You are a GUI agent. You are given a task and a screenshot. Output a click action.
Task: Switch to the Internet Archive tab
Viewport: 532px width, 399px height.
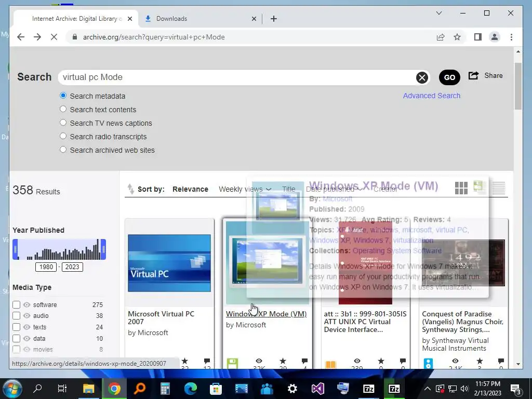(x=76, y=19)
